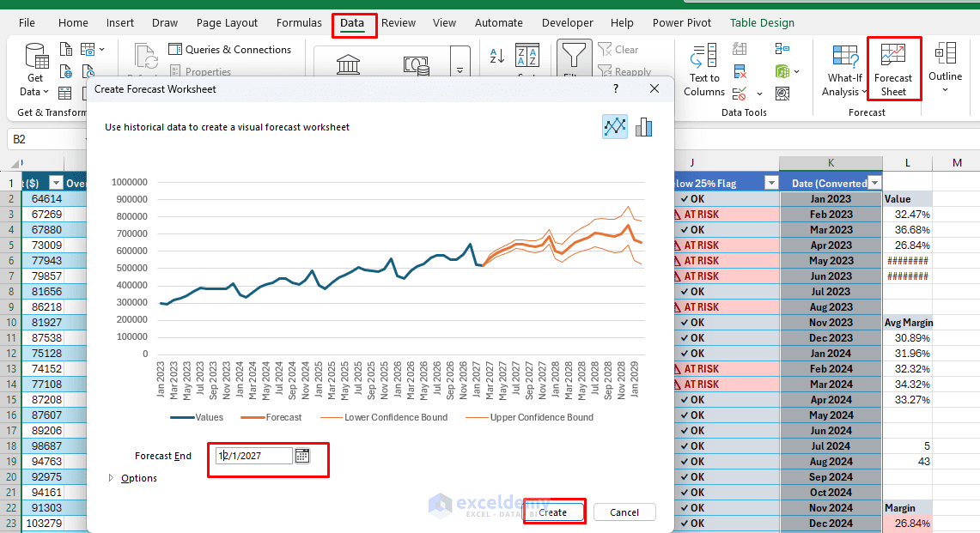Switch to the Home tab
The width and height of the screenshot is (980, 533).
[73, 22]
